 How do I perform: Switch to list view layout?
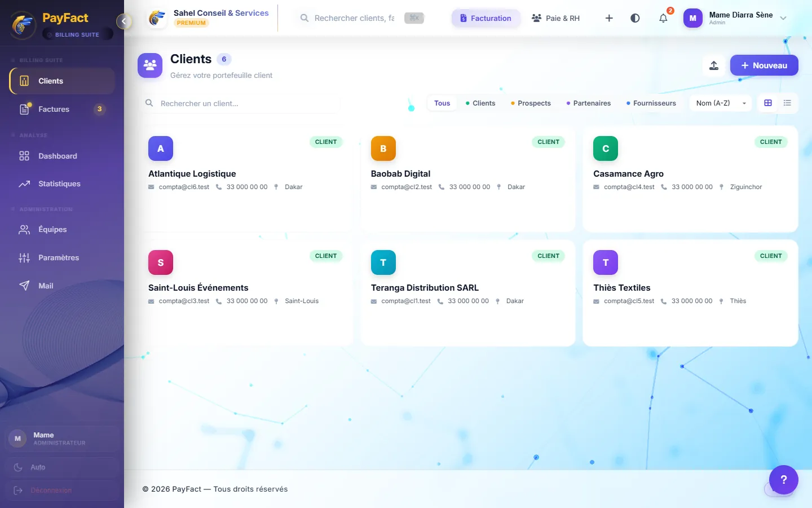(787, 103)
